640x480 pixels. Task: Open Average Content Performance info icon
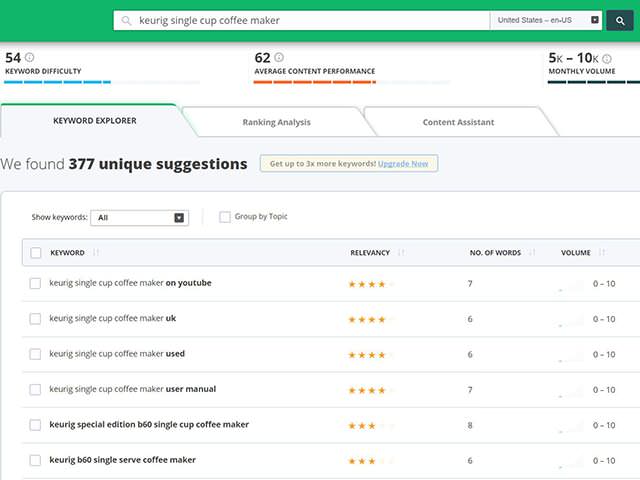click(x=279, y=58)
